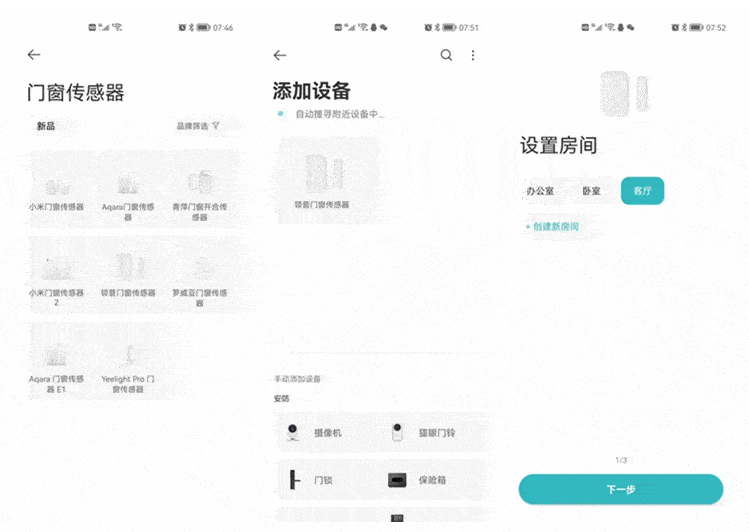
Task: Select the 罗威亚门窗传感器 product card
Action: coord(200,275)
